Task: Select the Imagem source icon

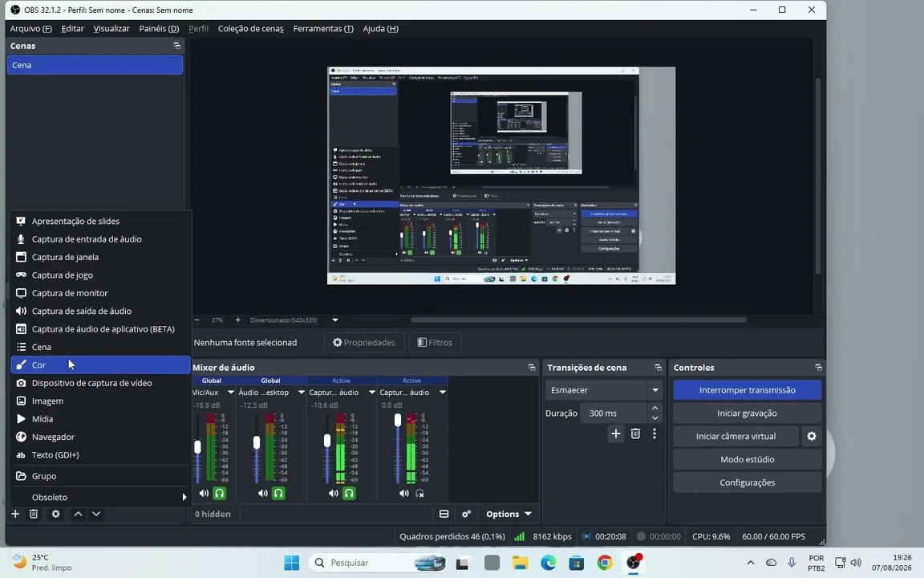Action: point(21,401)
